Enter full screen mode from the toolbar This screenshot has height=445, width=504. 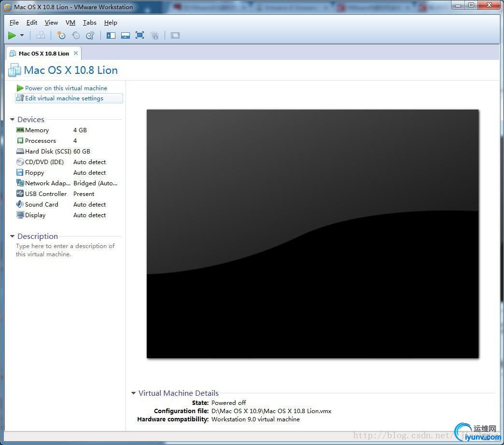coord(140,35)
